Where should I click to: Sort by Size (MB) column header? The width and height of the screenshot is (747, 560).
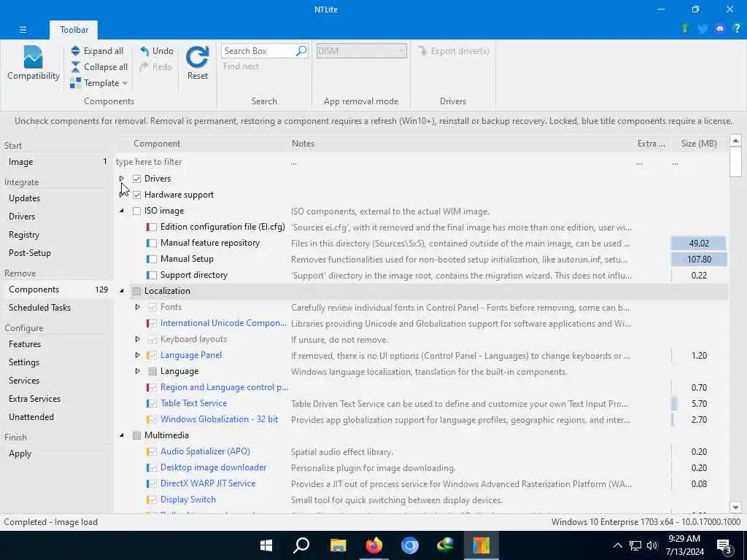698,144
